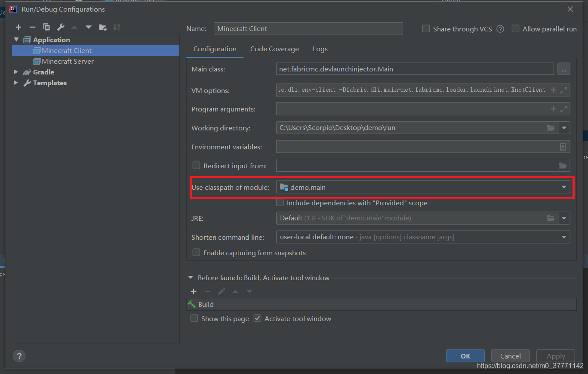Open the JRE dropdown arrow
588x374 pixels.
click(564, 218)
